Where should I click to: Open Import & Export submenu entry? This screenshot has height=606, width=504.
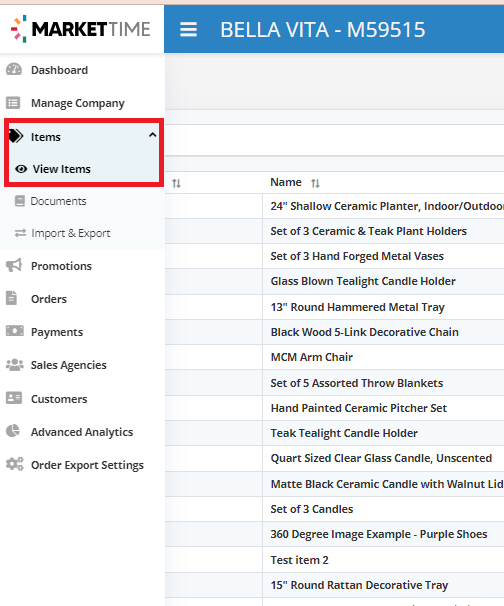pyautogui.click(x=71, y=233)
